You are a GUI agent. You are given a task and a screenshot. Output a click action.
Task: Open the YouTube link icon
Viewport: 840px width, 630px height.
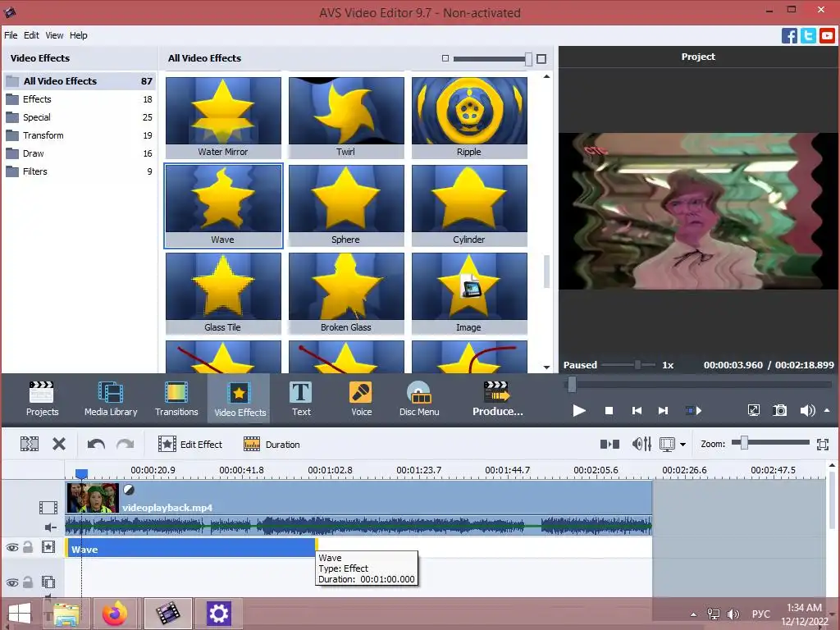827,36
